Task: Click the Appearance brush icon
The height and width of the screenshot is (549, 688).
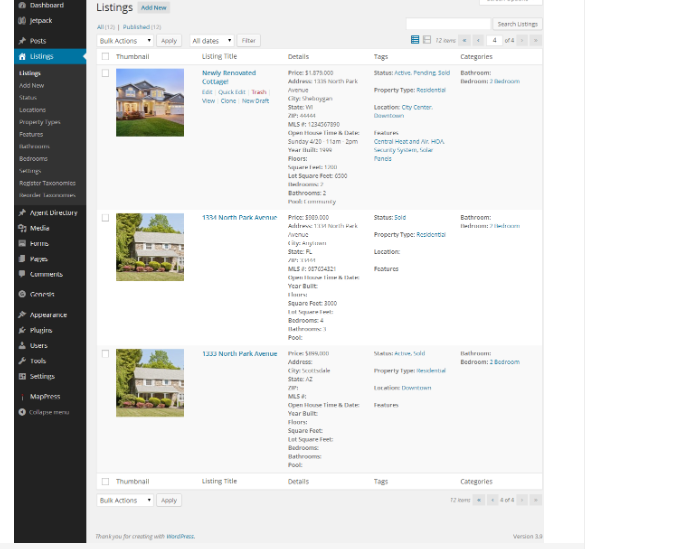Action: pos(22,315)
